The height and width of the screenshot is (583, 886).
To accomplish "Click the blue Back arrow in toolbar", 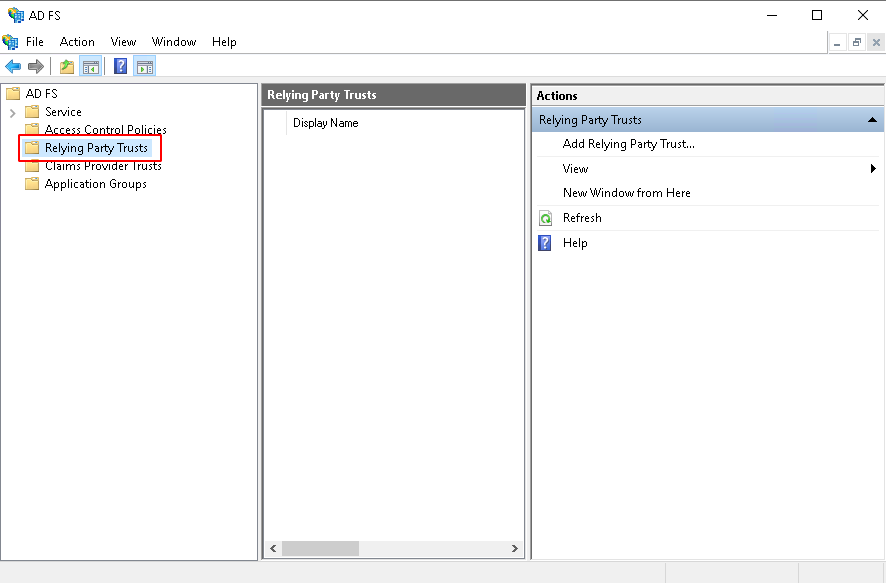I will (13, 67).
